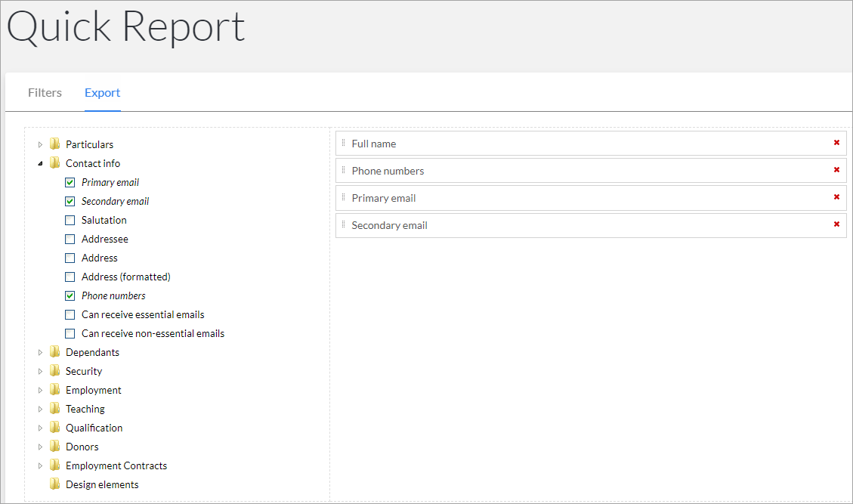Click the Addressee label in tree
The width and height of the screenshot is (853, 504).
(105, 239)
